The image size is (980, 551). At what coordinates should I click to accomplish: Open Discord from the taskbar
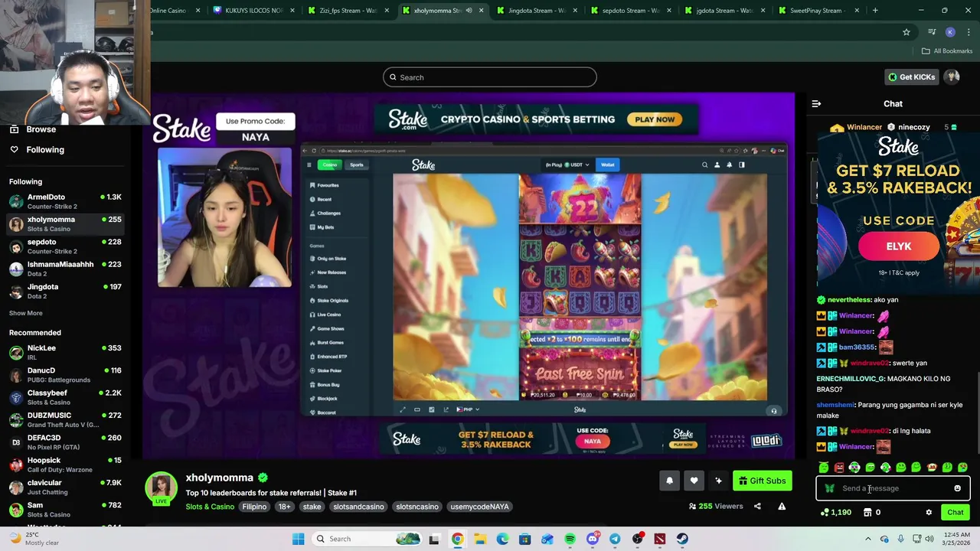[x=593, y=539]
